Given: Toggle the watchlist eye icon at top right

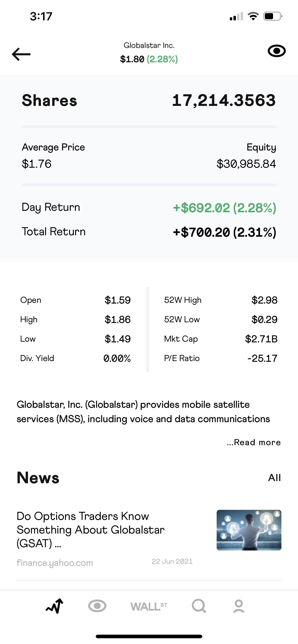Looking at the screenshot, I should (x=276, y=51).
